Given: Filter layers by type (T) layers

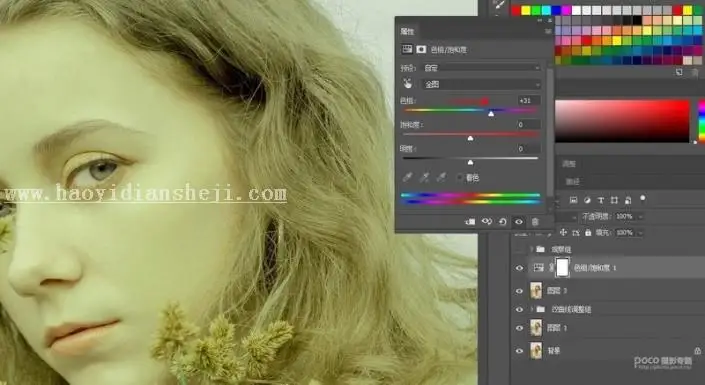Looking at the screenshot, I should click(601, 200).
